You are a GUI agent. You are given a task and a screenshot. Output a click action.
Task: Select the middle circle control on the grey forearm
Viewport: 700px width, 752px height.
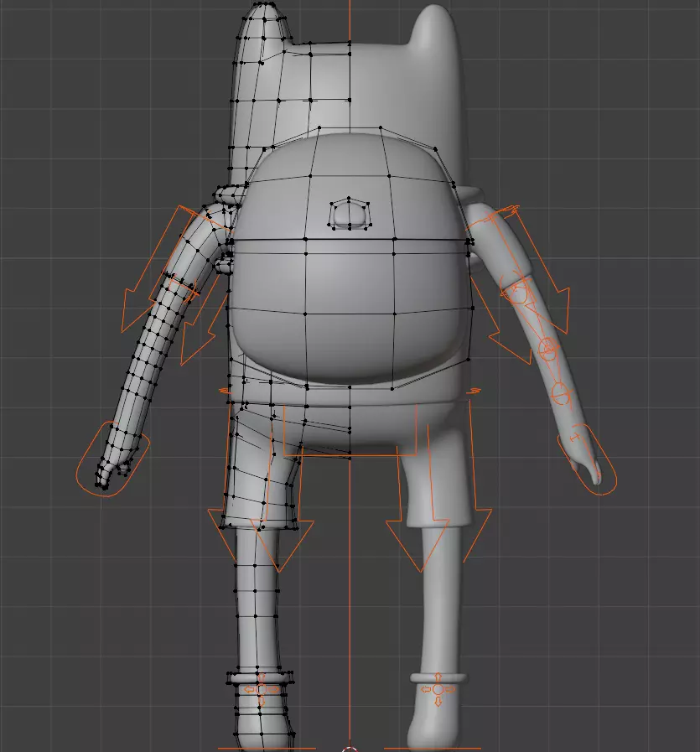pyautogui.click(x=548, y=348)
